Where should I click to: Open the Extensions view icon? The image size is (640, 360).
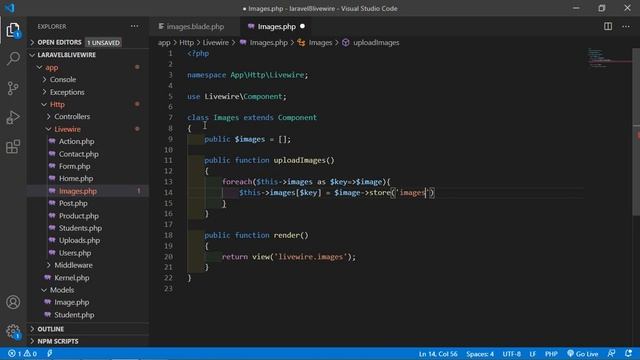pos(13,147)
